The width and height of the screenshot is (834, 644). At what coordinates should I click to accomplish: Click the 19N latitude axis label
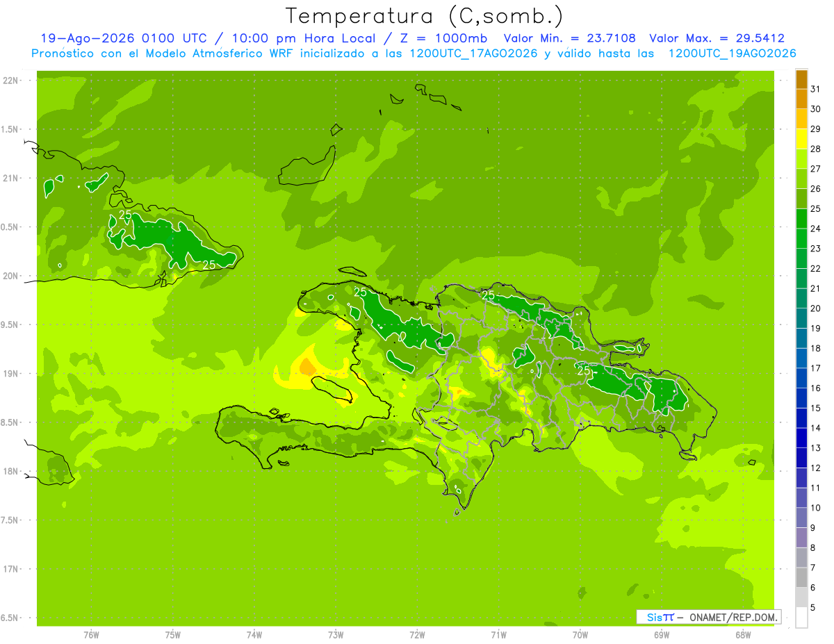tap(11, 374)
